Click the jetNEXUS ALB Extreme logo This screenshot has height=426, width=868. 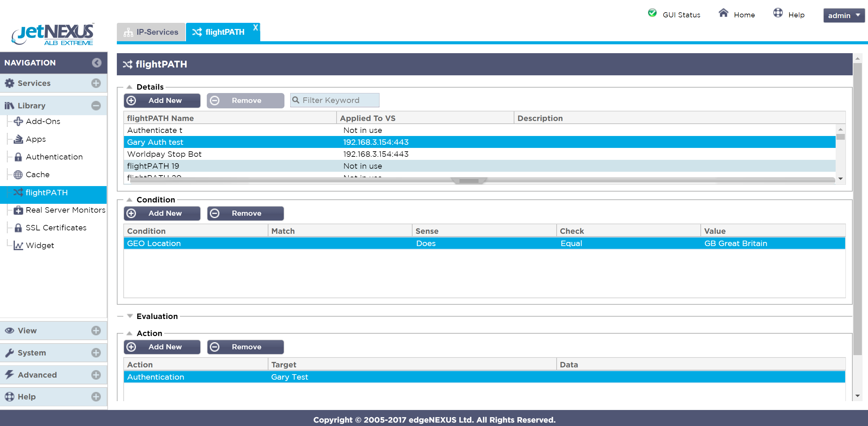[53, 34]
